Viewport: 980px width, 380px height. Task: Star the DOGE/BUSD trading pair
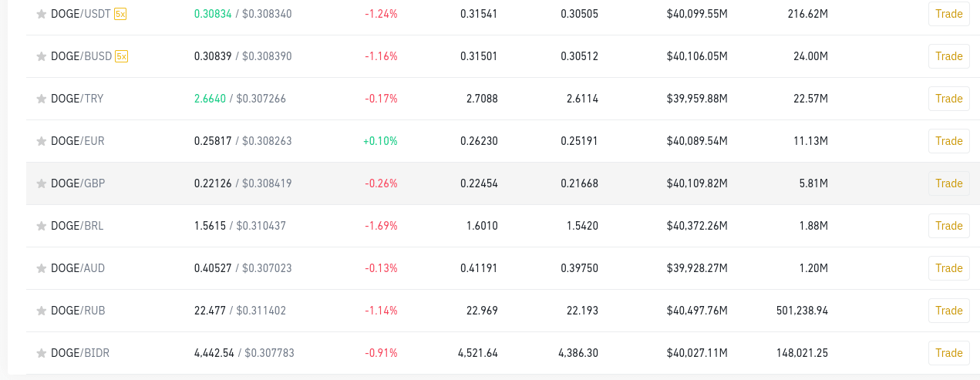[x=42, y=56]
